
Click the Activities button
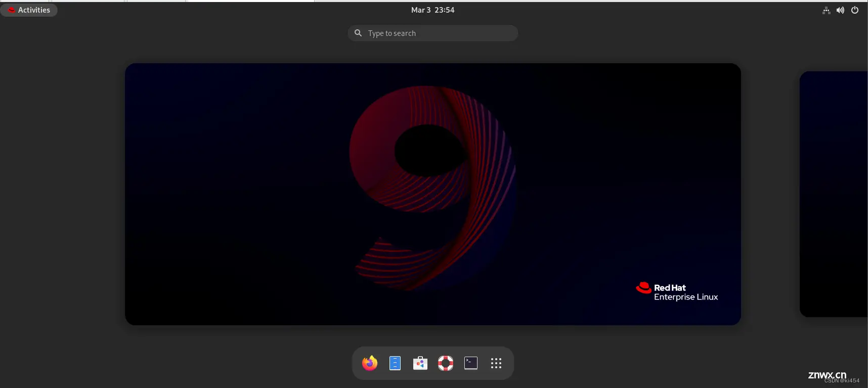29,10
